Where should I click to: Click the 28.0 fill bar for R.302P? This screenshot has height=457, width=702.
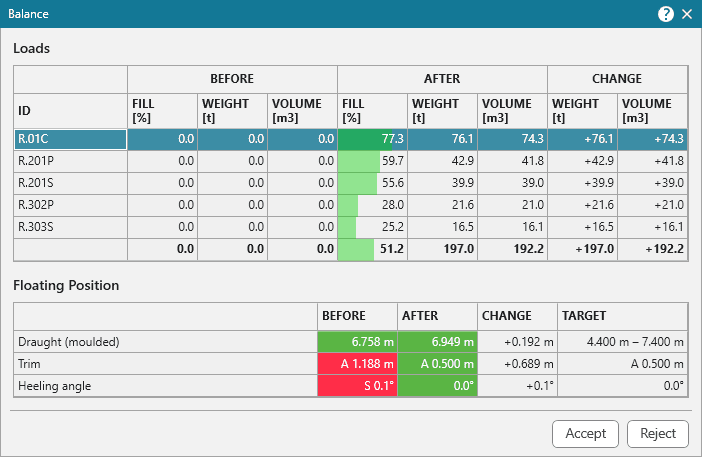(372, 205)
